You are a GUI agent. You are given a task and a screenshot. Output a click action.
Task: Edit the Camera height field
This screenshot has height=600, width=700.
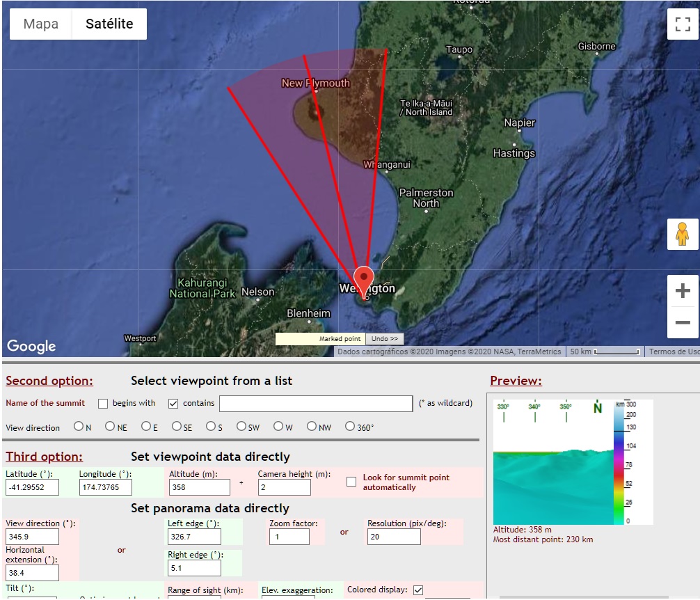click(x=285, y=487)
